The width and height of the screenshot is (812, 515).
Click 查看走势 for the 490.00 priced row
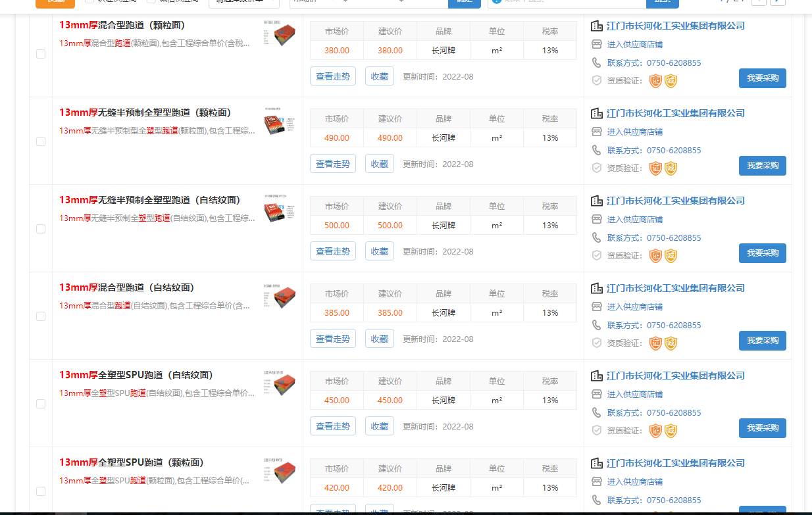(333, 164)
